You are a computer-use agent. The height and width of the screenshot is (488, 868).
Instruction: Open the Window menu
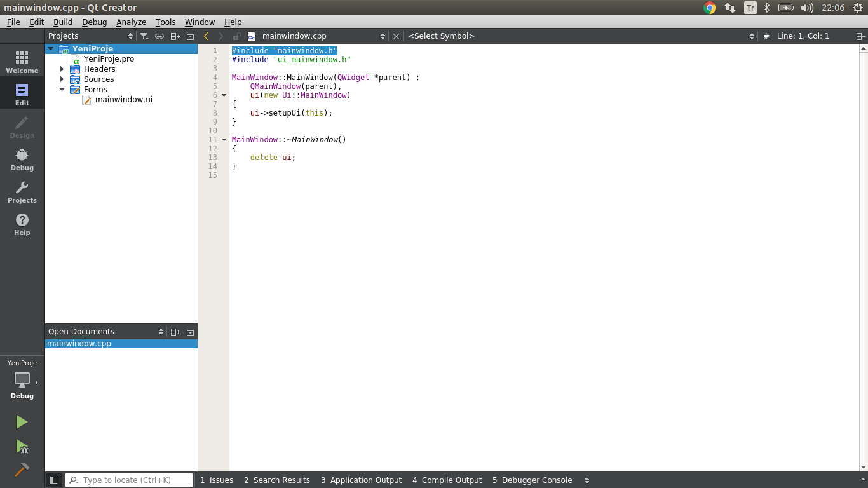click(200, 22)
